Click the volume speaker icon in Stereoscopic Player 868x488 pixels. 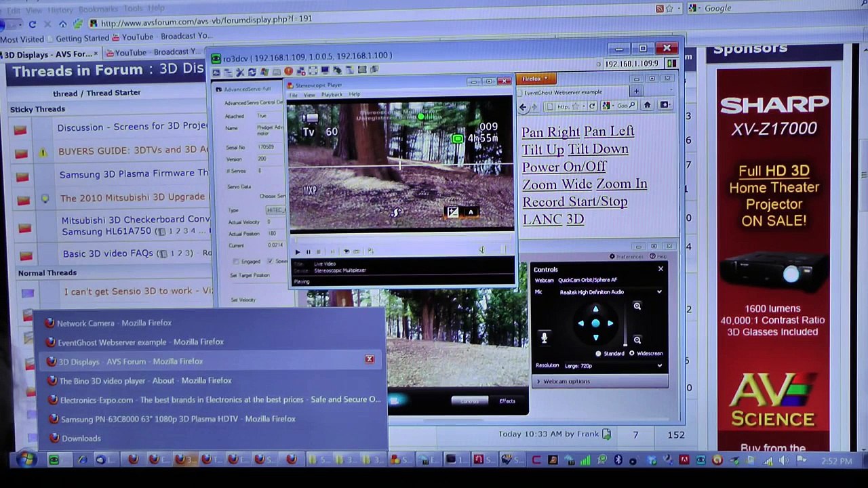coord(482,250)
